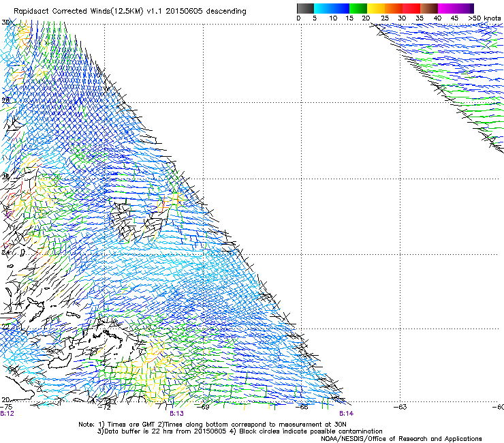Select the brown 35-40 knots legend band

[429, 8]
